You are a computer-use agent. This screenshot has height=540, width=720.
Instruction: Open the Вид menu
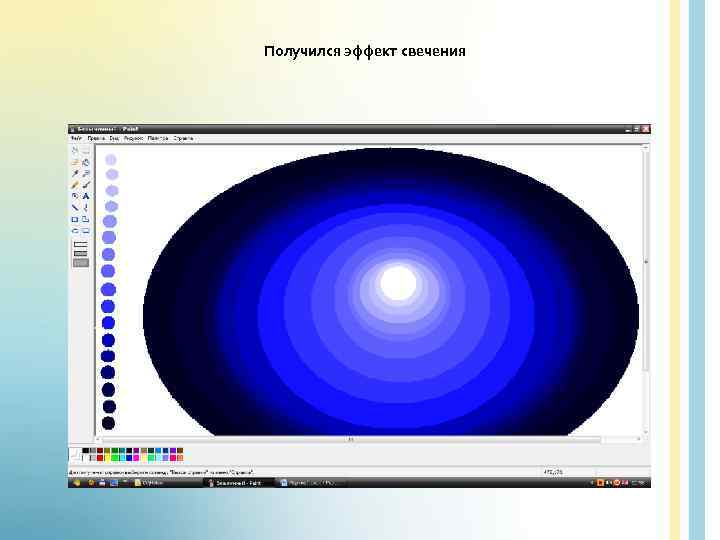[x=114, y=138]
